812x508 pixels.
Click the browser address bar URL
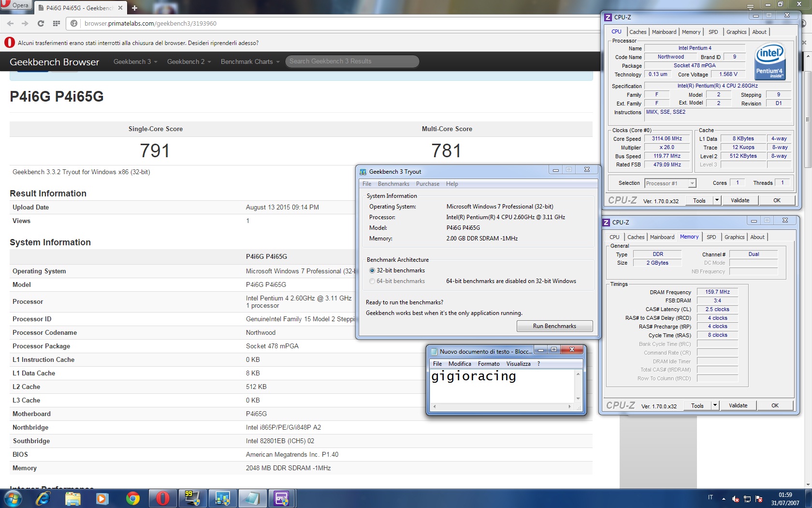coord(150,23)
